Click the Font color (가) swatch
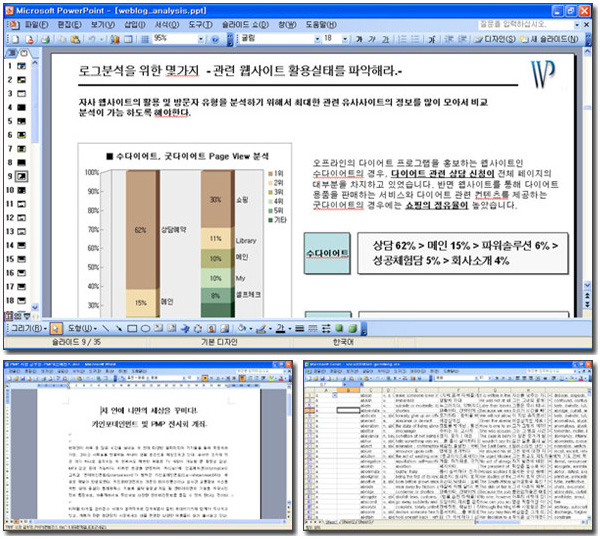This screenshot has height=539, width=600. tap(280, 328)
